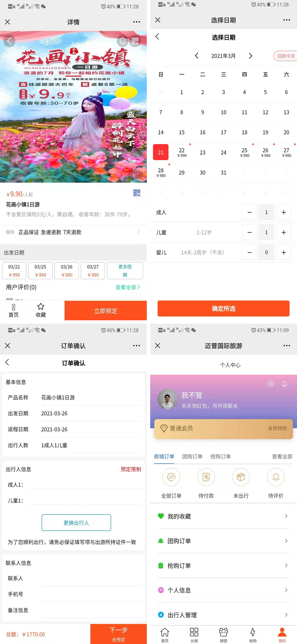Switch to the 抢购订单 tab

[x=221, y=457]
